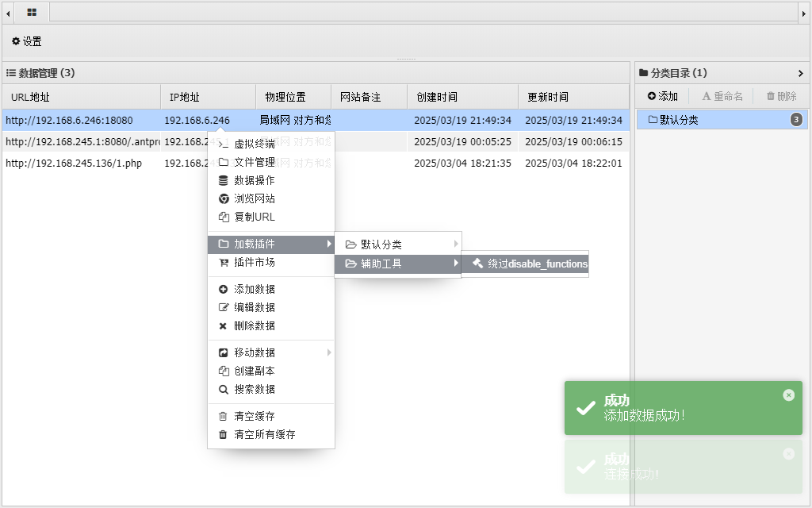Click the 编辑数据 pencil icon
The width and height of the screenshot is (812, 508).
224,307
